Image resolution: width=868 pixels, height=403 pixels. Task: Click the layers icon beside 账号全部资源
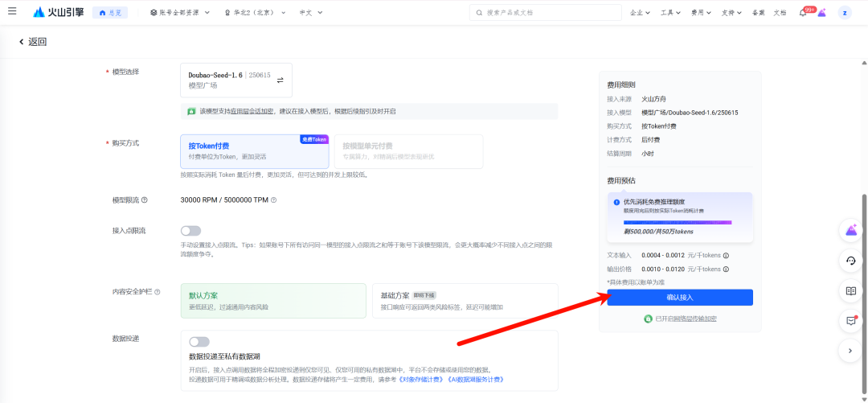coord(154,12)
